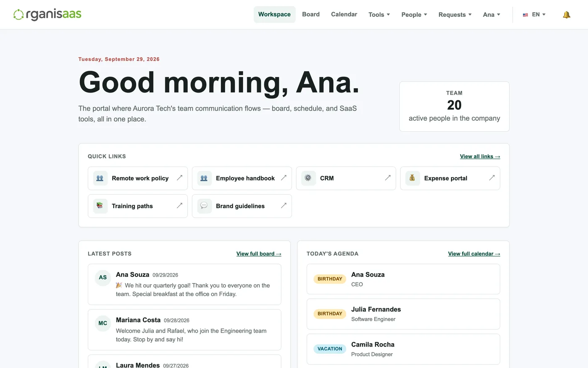Switch to the Calendar tab

pos(344,14)
